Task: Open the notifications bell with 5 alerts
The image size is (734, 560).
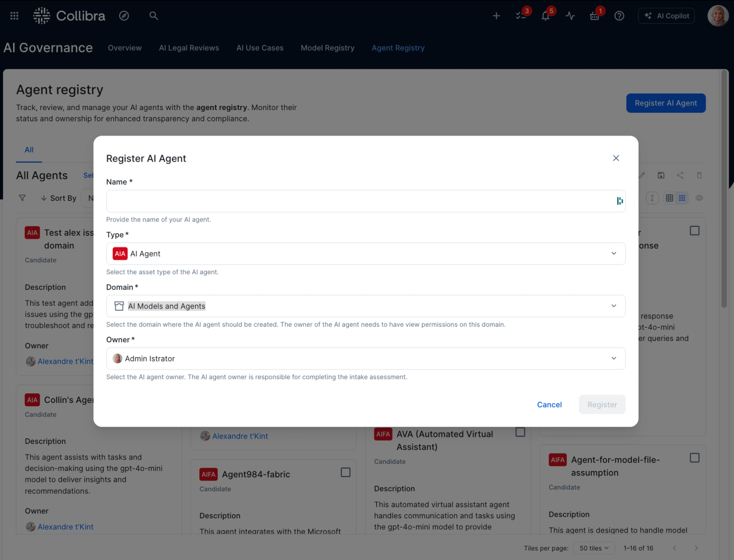Action: click(x=545, y=16)
